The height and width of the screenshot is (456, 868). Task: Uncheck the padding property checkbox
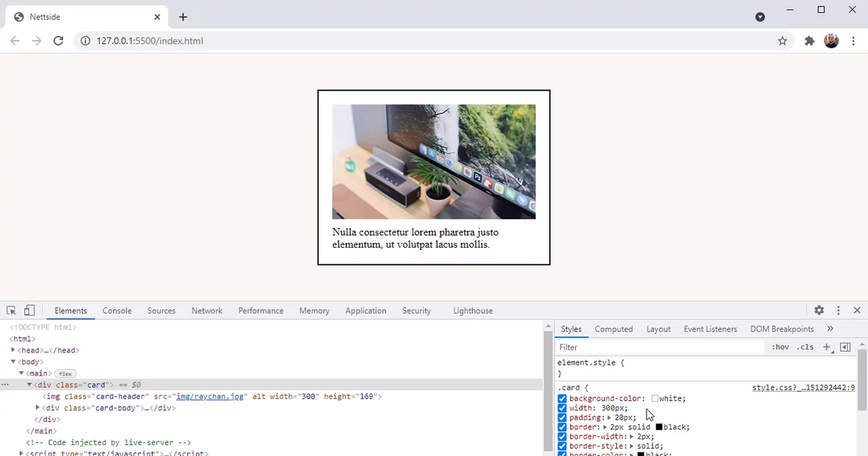click(x=562, y=418)
